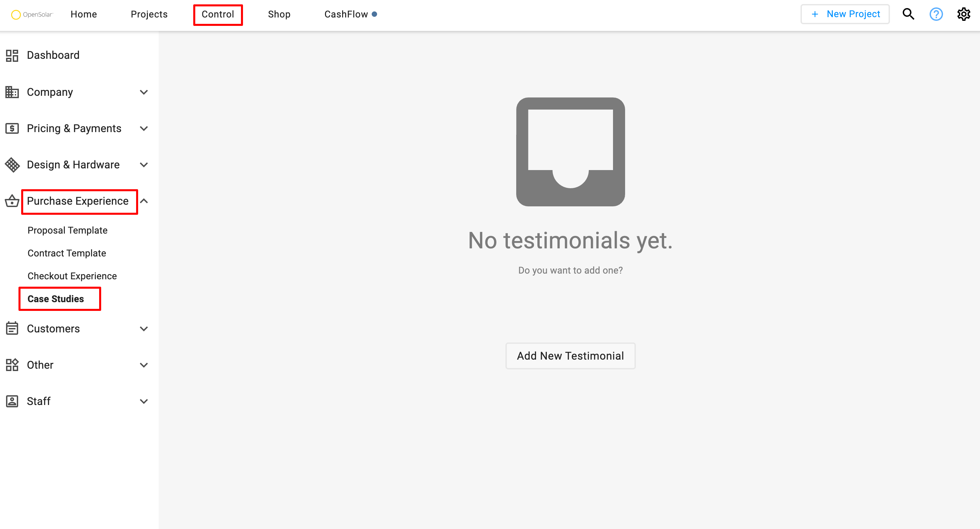The width and height of the screenshot is (980, 529).
Task: Select Case Studies in sidebar
Action: (55, 299)
